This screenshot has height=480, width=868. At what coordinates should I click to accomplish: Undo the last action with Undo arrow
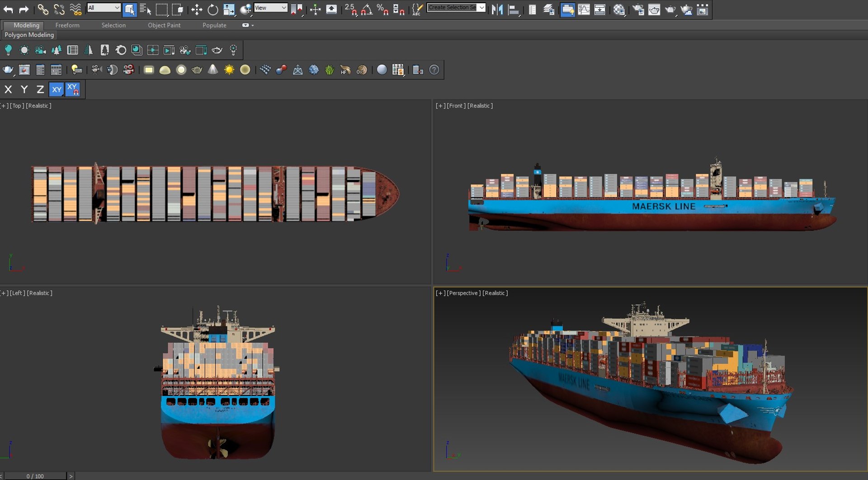click(x=8, y=9)
